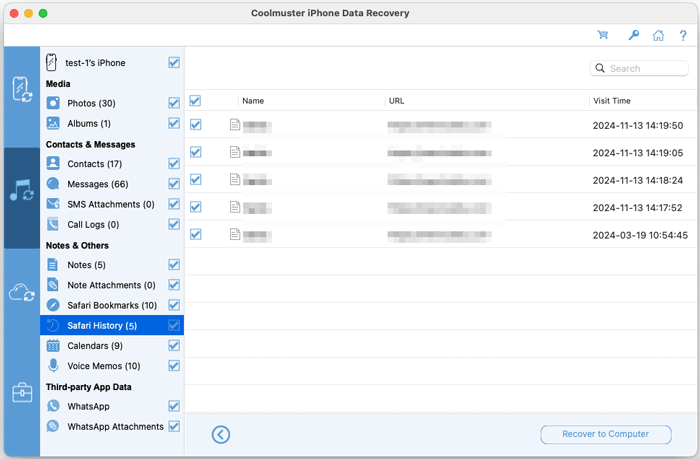Screen dimensions: 700x459
Task: Toggle the Calendars (9) checkbox
Action: (x=174, y=346)
